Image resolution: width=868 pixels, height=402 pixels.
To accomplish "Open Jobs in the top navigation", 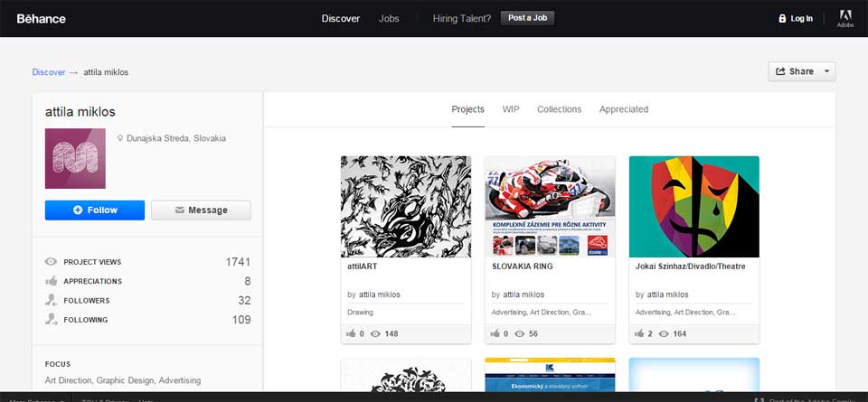I will click(x=389, y=18).
